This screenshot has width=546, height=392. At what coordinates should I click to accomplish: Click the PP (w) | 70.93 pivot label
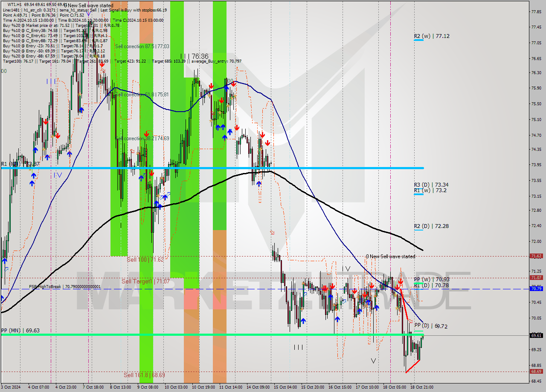click(432, 280)
